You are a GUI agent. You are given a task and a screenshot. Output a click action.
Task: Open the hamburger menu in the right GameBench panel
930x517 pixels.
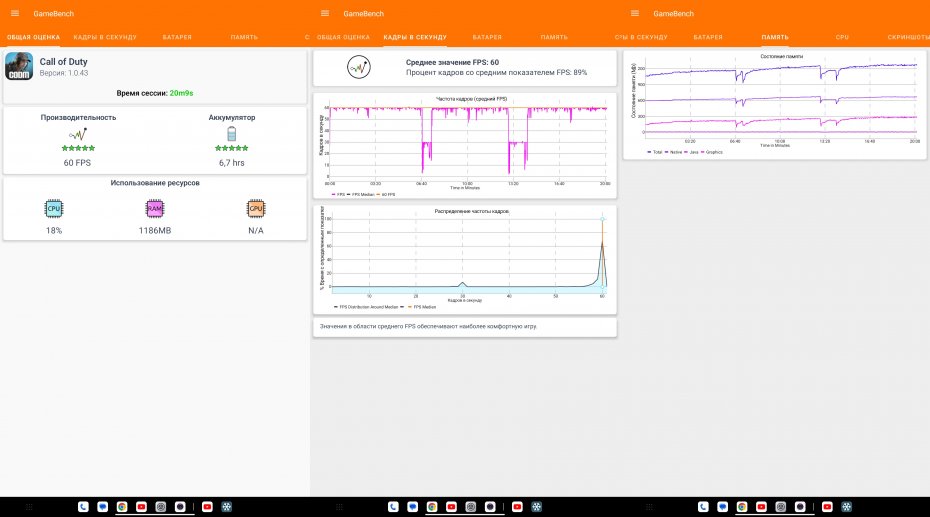[x=635, y=13]
